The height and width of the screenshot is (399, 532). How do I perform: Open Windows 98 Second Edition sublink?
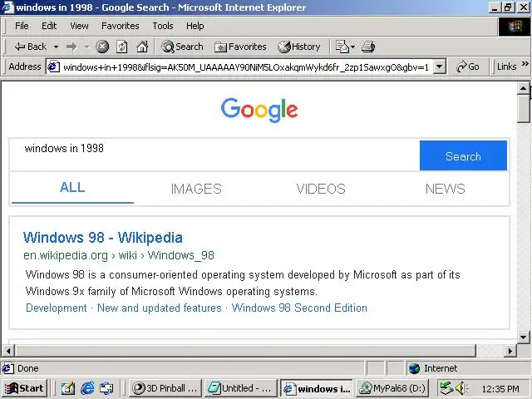click(x=299, y=308)
